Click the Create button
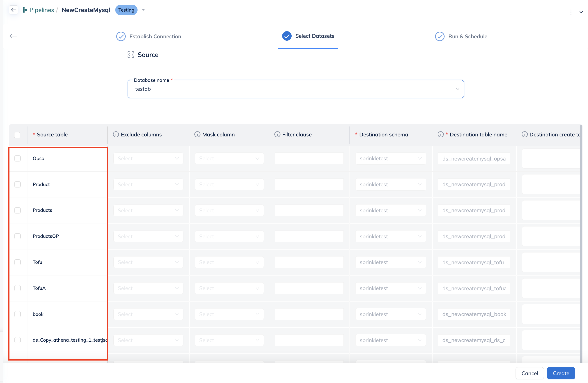 [x=561, y=373]
